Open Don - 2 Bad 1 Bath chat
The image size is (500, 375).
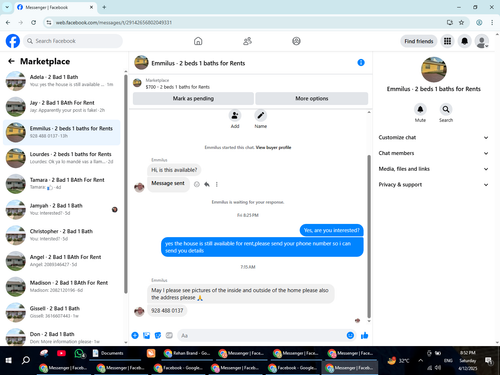(x=62, y=337)
